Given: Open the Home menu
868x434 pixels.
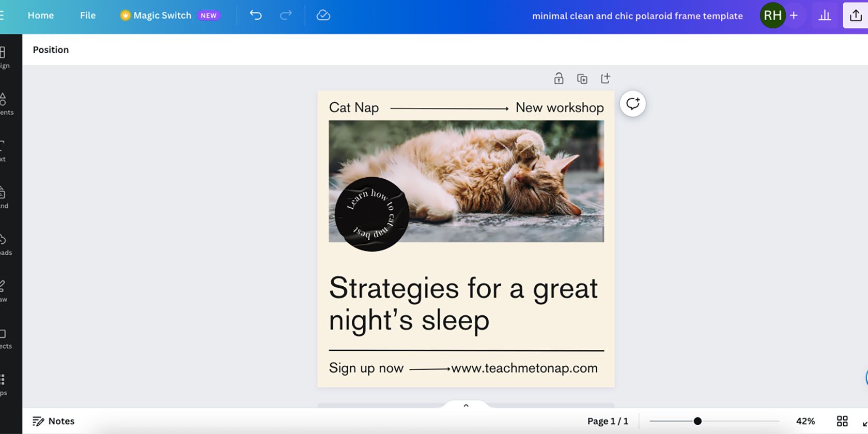Looking at the screenshot, I should pyautogui.click(x=41, y=16).
